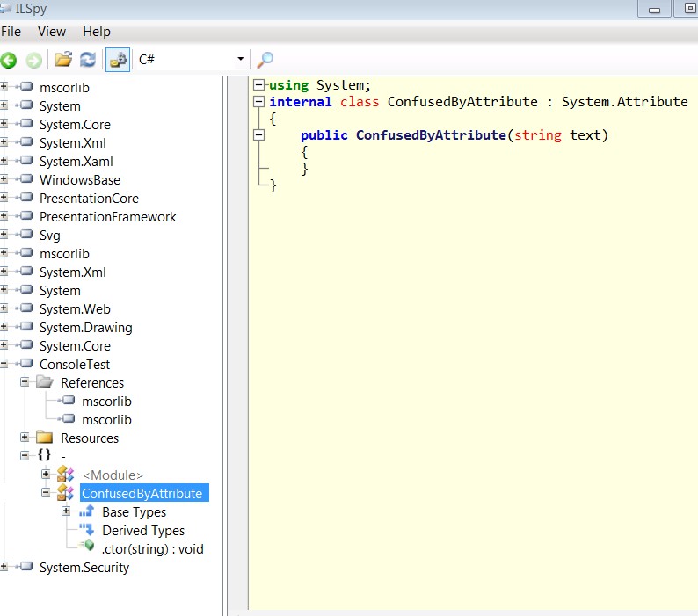Expand the Resources folder node
698x616 pixels.
click(25, 438)
